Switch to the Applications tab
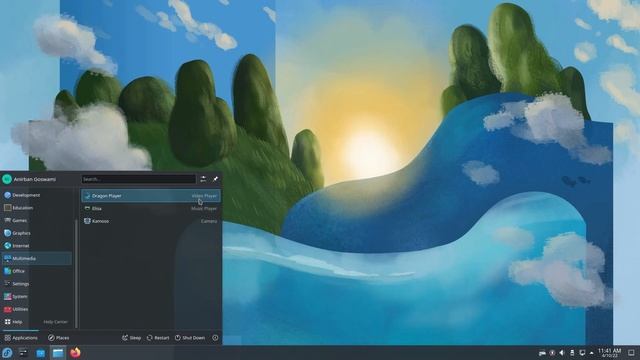 (21, 338)
